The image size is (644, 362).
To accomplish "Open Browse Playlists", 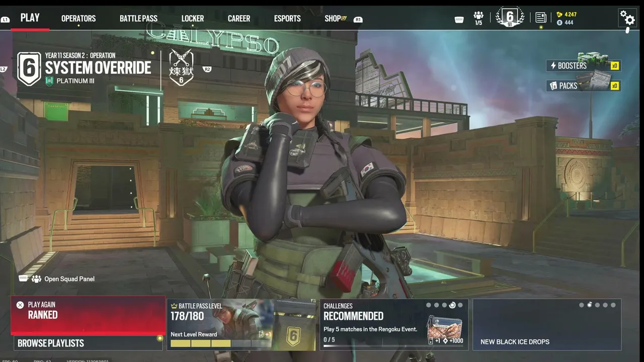I will point(88,343).
